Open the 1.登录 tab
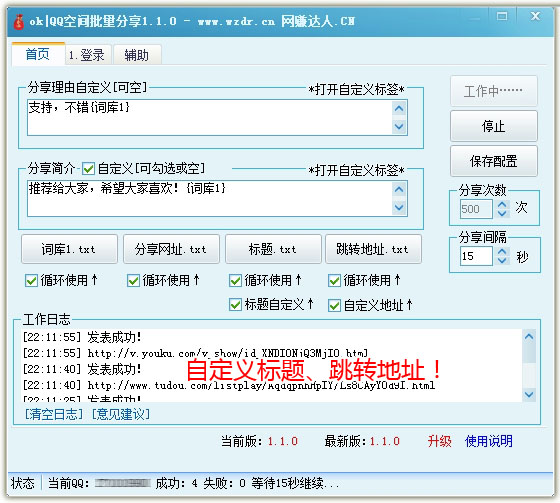The height and width of the screenshot is (503, 560). coord(88,55)
